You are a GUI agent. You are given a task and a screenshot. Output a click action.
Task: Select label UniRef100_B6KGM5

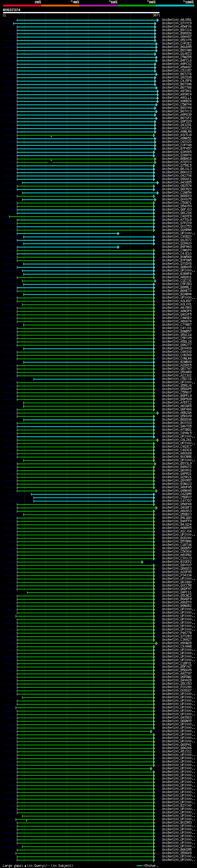(176, 850)
